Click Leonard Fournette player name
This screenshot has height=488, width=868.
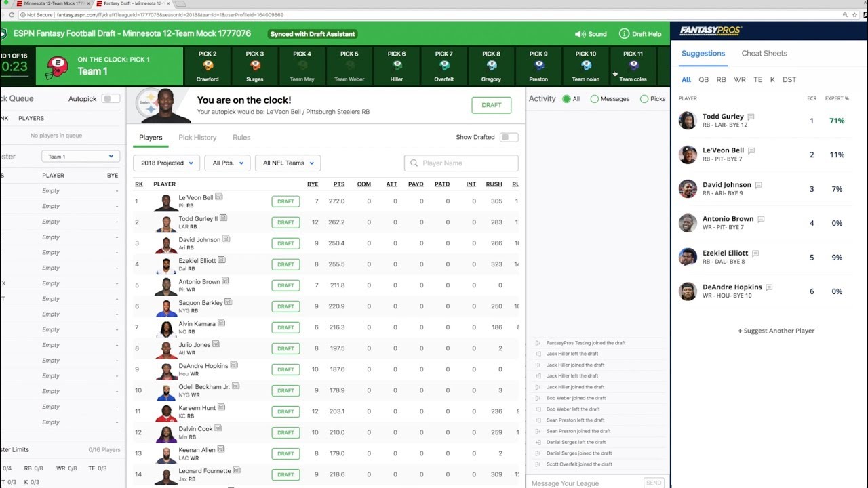pos(205,470)
